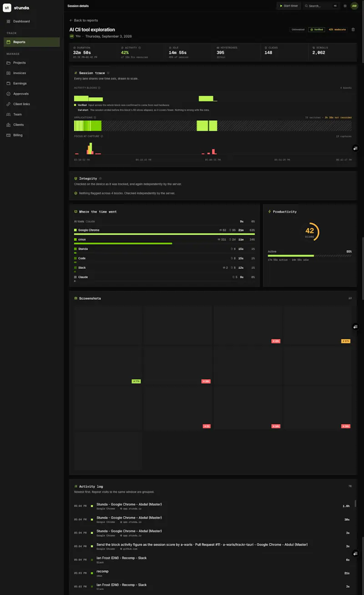Click the Google Chrome time row
This screenshot has width=364, height=595.
pos(164,231)
